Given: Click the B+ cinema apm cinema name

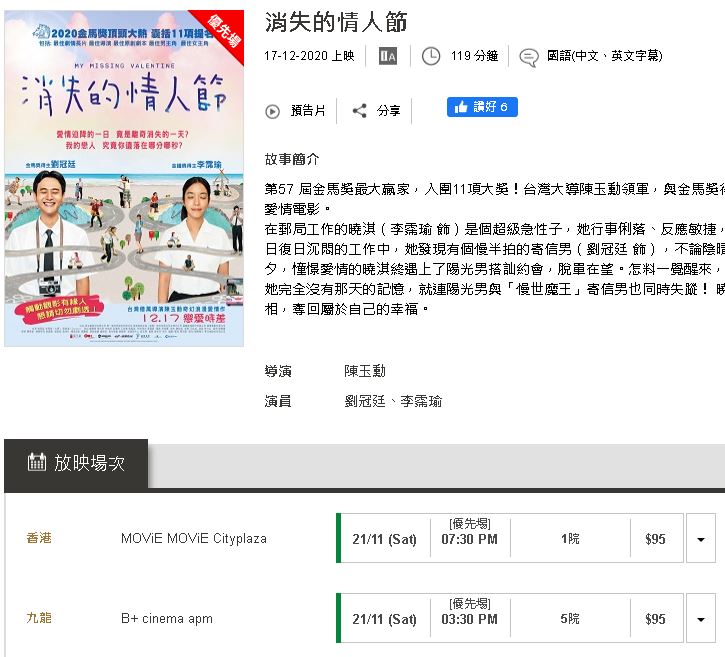Looking at the screenshot, I should [167, 619].
